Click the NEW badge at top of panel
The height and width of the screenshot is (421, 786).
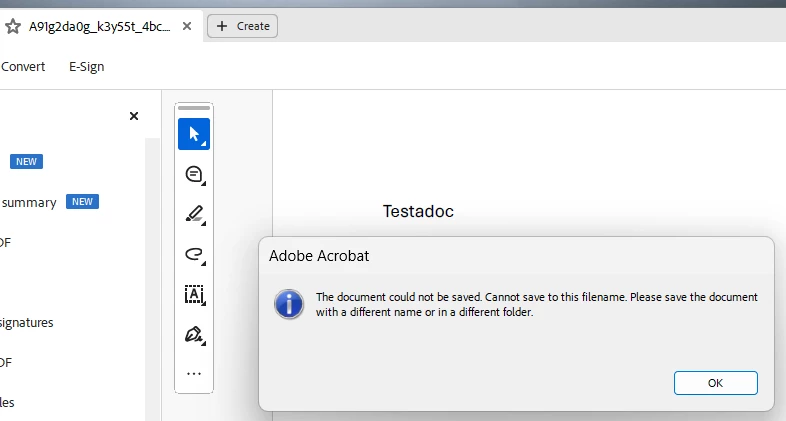pos(27,161)
